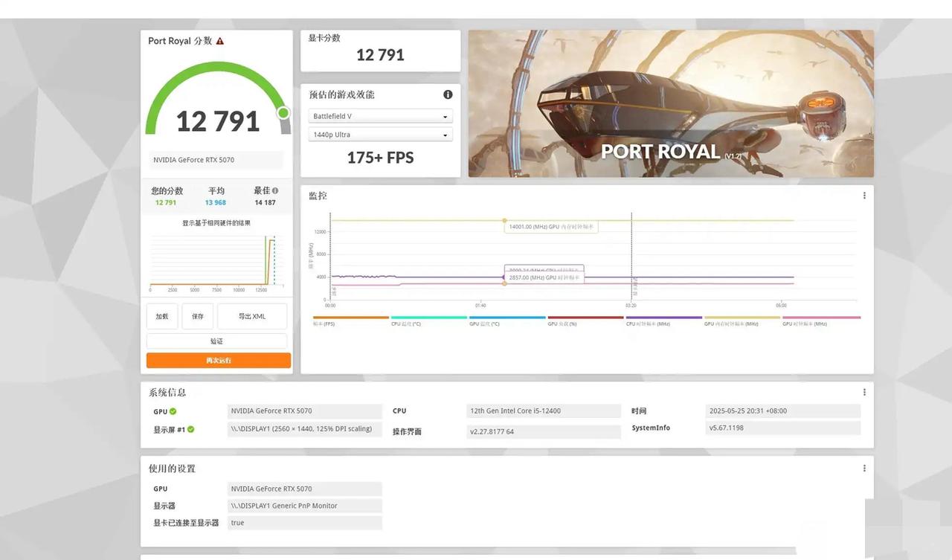Click the SystemInfo version v5.67.1198 field

[x=783, y=428]
